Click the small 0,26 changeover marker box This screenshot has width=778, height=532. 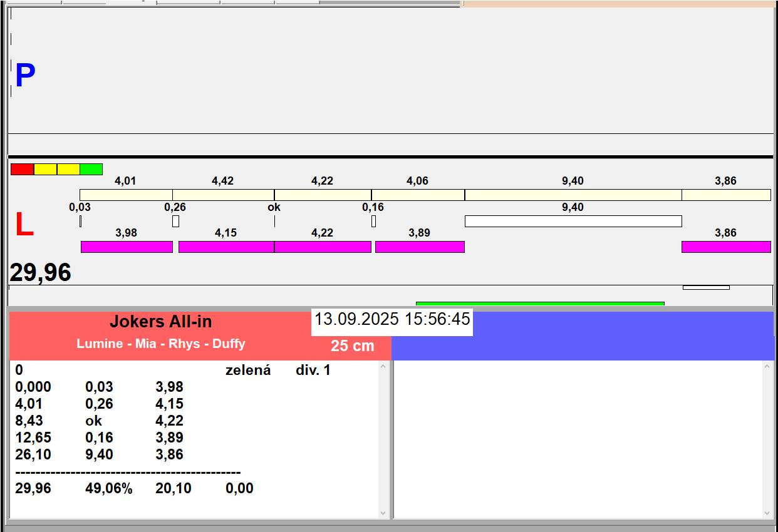click(175, 221)
